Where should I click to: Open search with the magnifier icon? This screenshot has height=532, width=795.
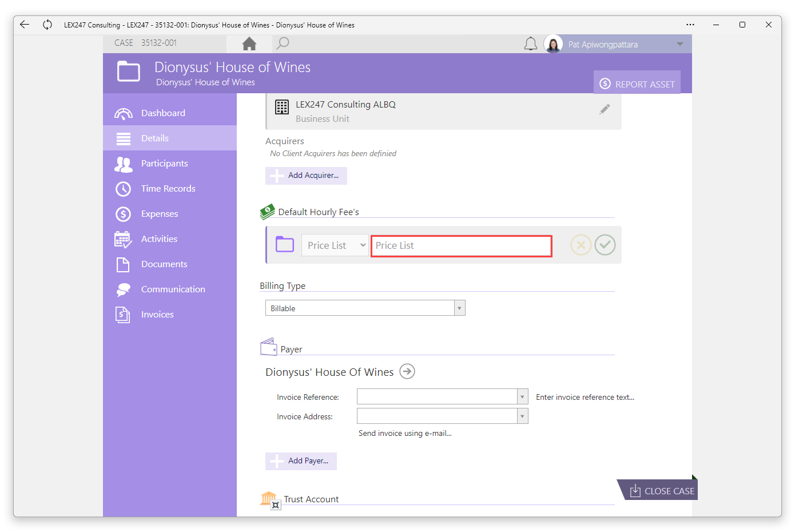coord(283,43)
